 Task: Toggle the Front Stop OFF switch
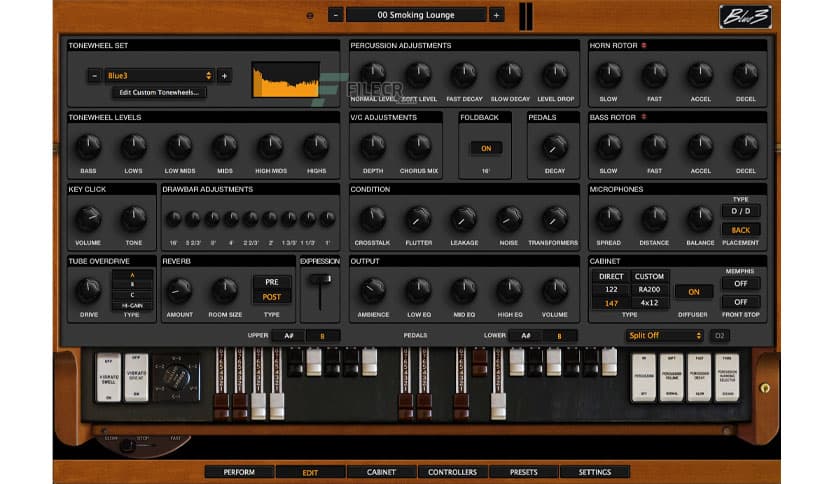741,302
